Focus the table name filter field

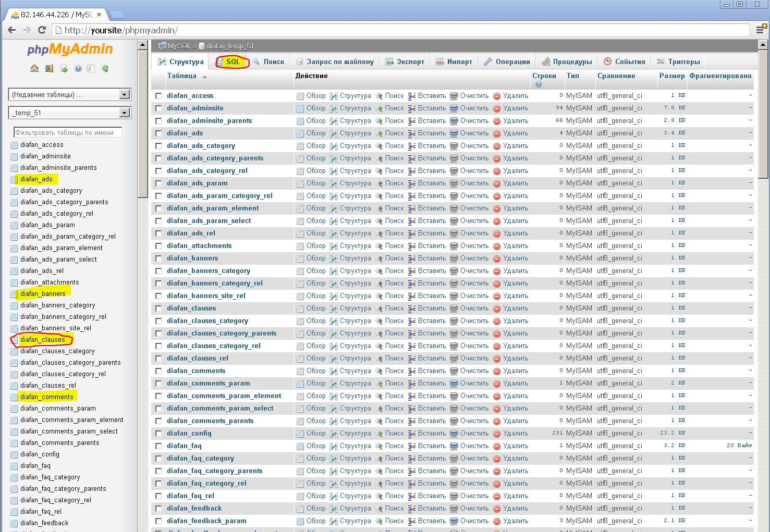68,132
